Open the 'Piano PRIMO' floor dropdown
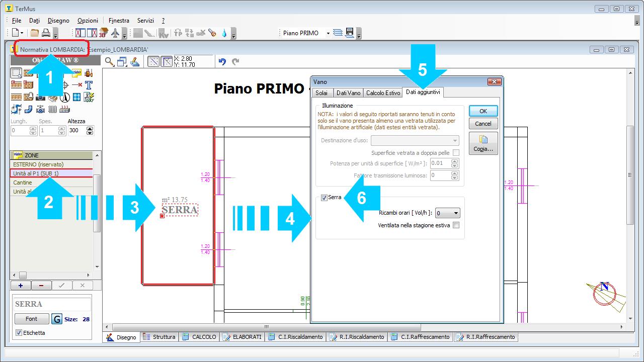The height and width of the screenshot is (362, 644). pos(328,33)
